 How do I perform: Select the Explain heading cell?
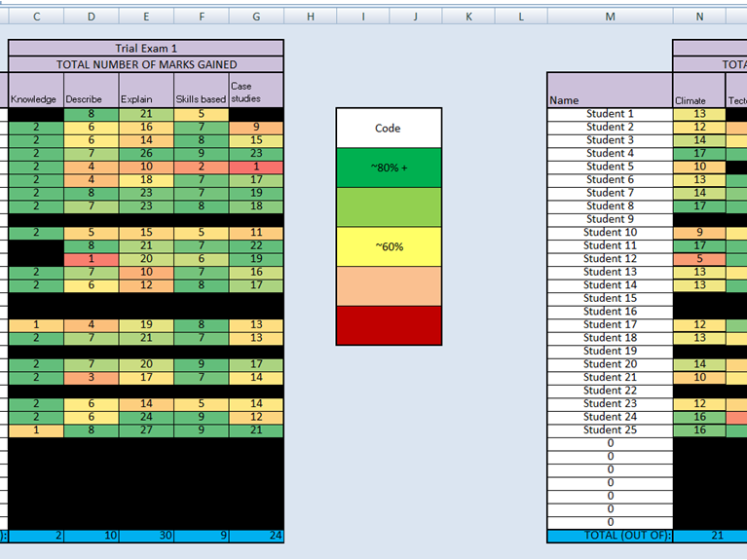145,91
